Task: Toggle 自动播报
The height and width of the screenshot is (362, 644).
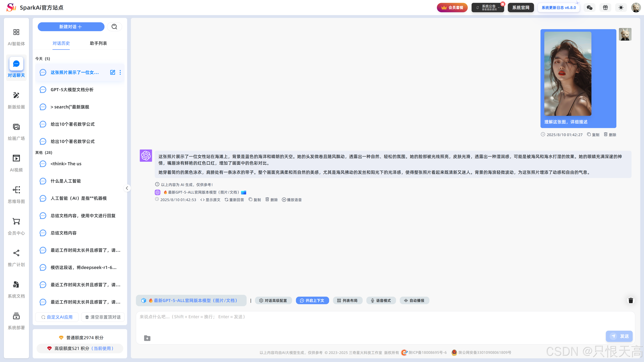Action: click(414, 300)
